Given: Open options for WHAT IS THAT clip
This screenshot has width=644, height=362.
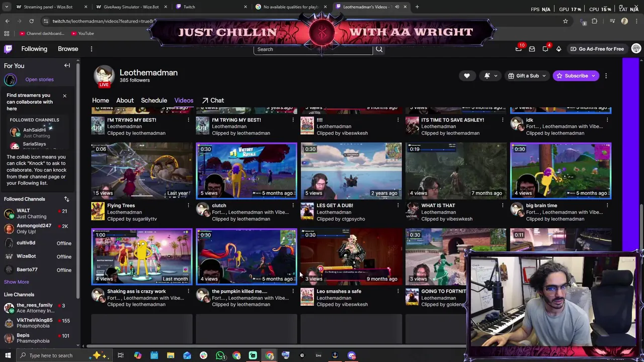Looking at the screenshot, I should click(x=502, y=206).
